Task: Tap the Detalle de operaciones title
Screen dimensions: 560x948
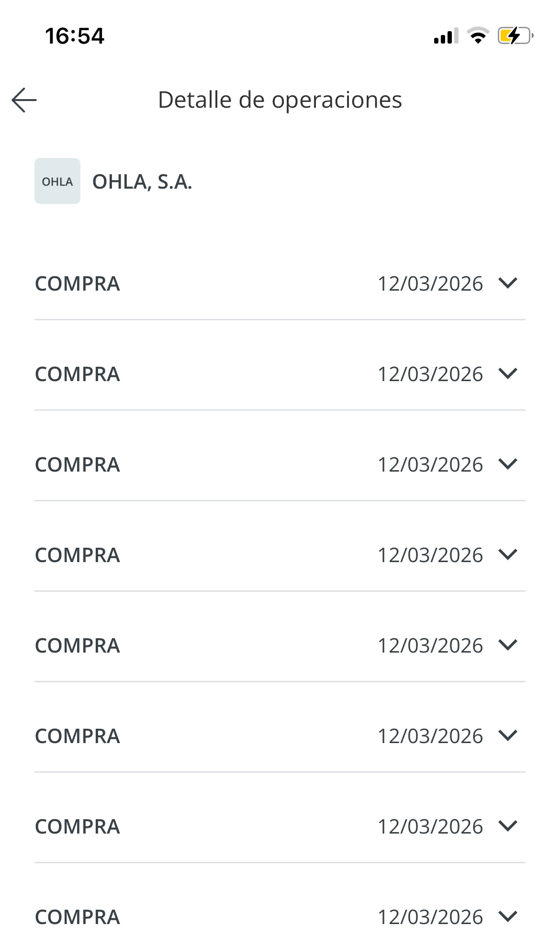Action: pos(280,100)
